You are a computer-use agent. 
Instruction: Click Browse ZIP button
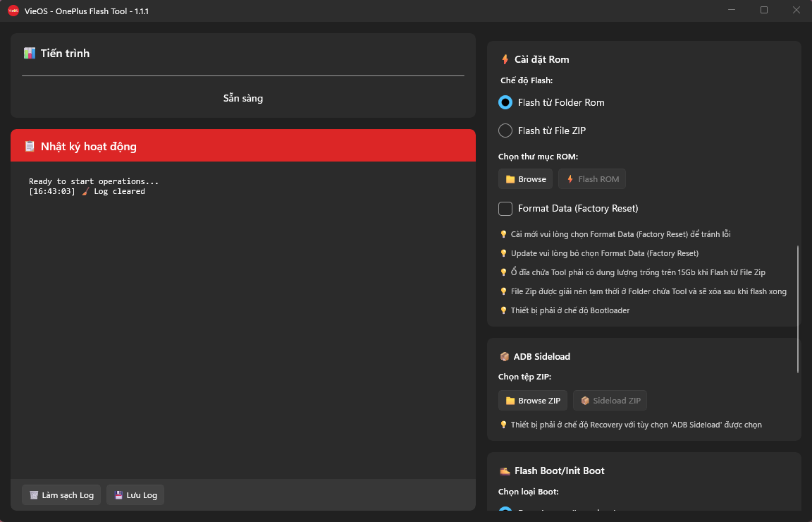(x=532, y=400)
